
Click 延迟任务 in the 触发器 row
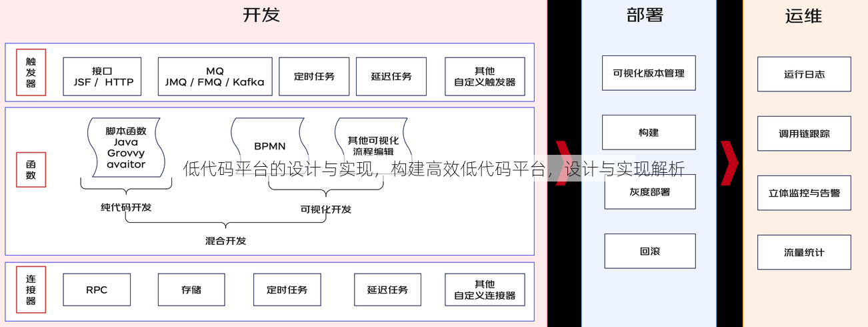pos(391,77)
